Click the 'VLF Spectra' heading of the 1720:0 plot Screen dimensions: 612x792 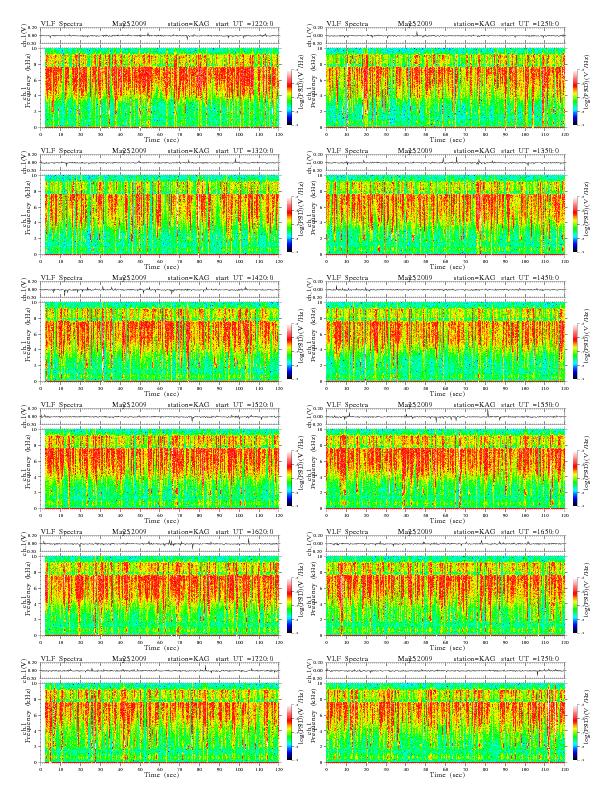coord(61,659)
